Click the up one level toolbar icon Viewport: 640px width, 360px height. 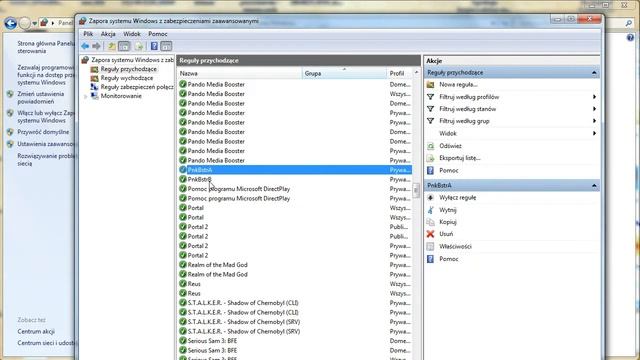point(111,46)
